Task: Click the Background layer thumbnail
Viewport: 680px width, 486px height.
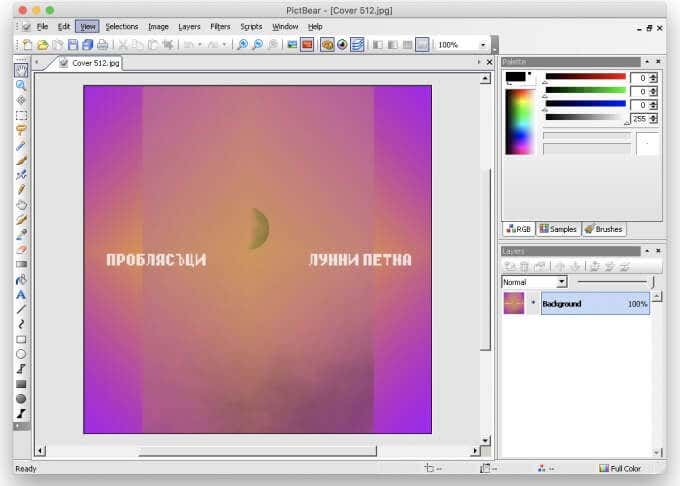Action: point(514,303)
